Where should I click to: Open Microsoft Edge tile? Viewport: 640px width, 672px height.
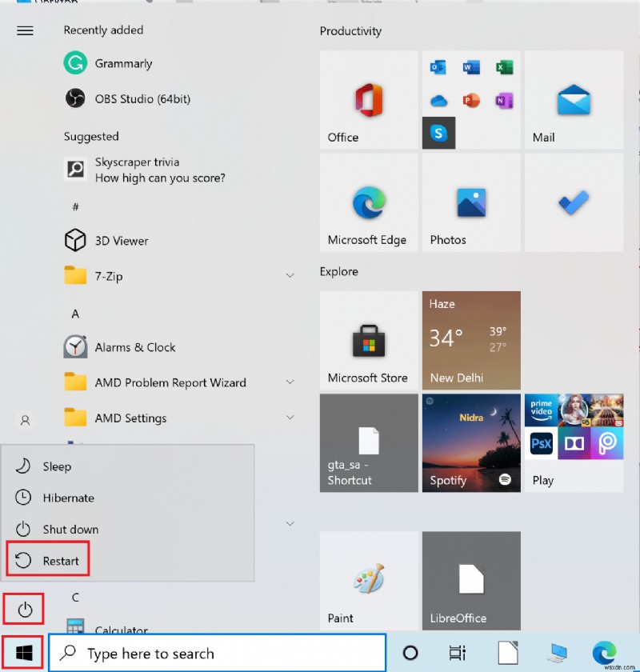pyautogui.click(x=368, y=202)
